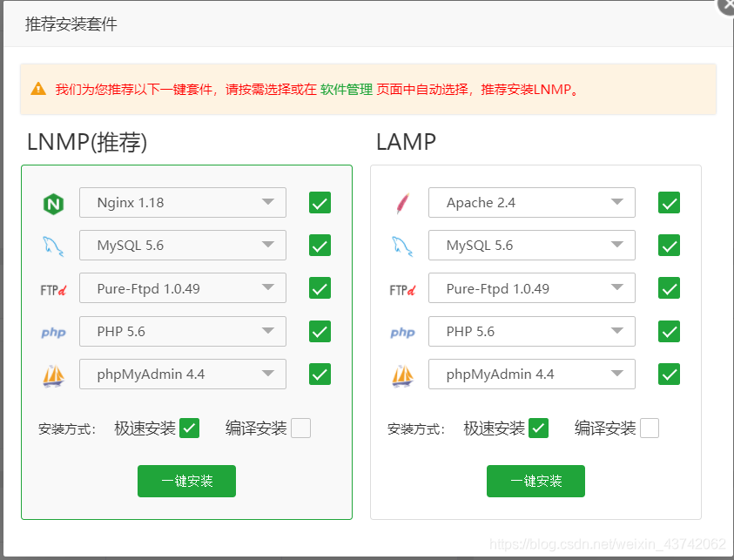Click the MySQL dolphin icon in LNMP
Image resolution: width=734 pixels, height=560 pixels.
(x=53, y=246)
